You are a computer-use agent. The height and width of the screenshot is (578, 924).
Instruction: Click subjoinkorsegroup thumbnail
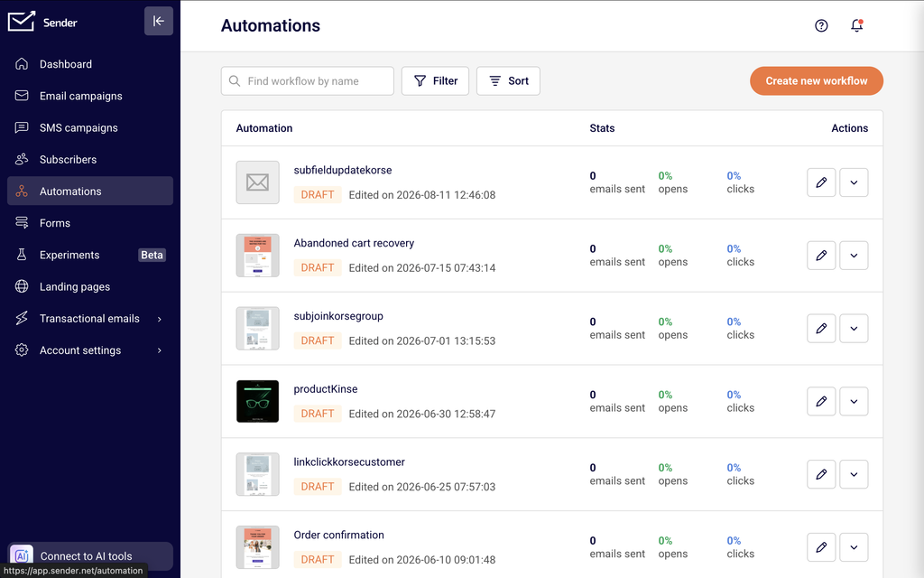tap(257, 329)
